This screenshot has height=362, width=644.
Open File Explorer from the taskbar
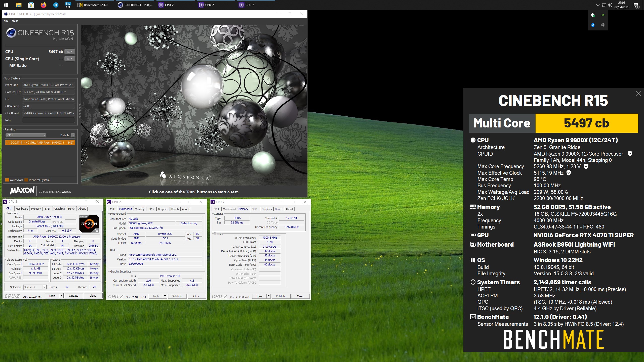click(x=18, y=5)
